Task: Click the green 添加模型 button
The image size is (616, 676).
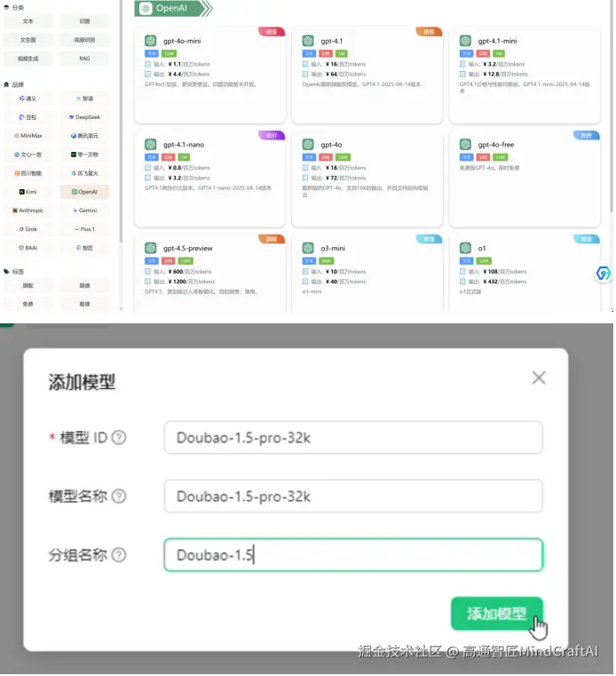Action: tap(497, 613)
